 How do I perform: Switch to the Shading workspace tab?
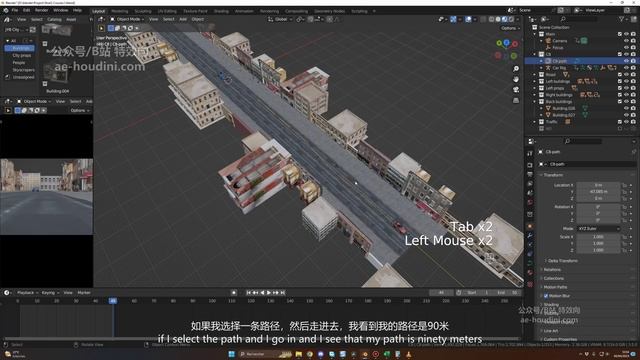221,11
